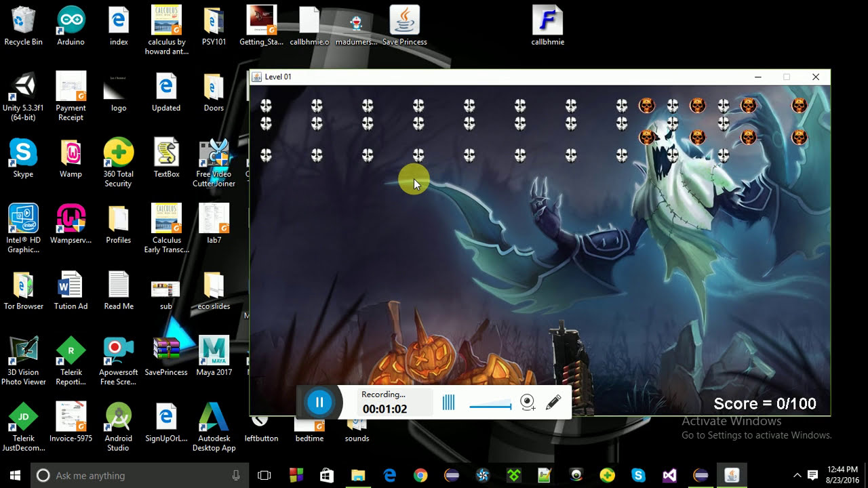Image resolution: width=868 pixels, height=488 pixels.
Task: Select the PSY101 folder icon
Action: pyautogui.click(x=214, y=26)
